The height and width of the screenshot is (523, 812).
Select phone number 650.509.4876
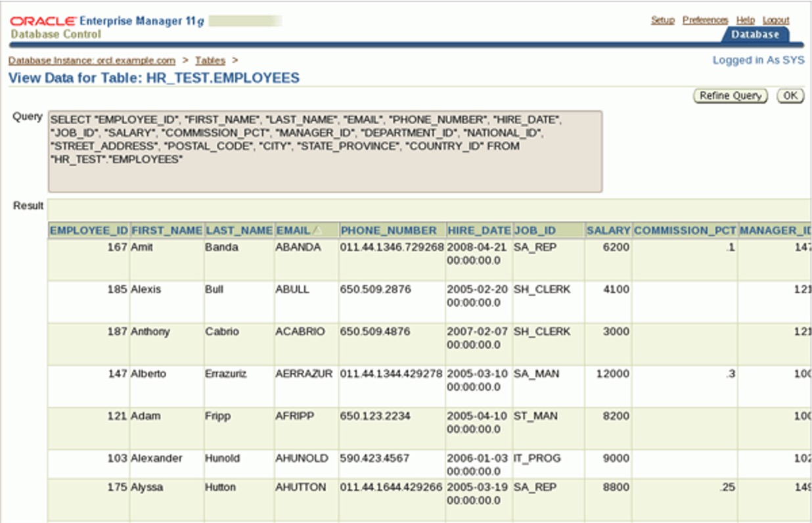point(375,332)
